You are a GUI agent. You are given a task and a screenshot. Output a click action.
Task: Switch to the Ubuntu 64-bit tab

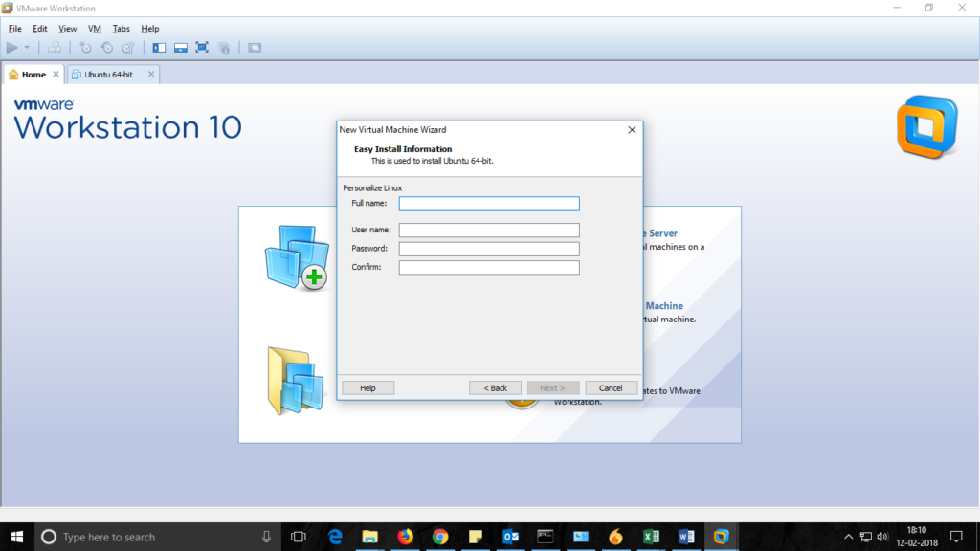[x=107, y=75]
